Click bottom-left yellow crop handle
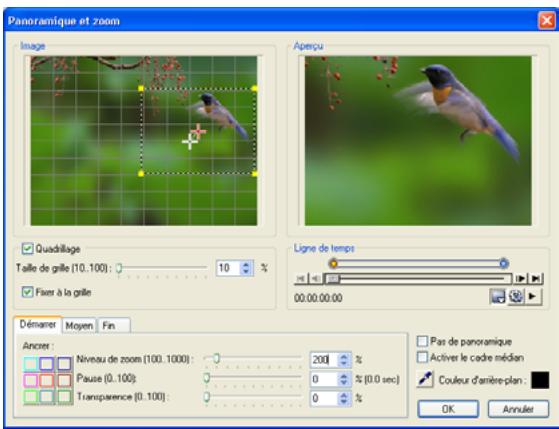 coord(141,174)
